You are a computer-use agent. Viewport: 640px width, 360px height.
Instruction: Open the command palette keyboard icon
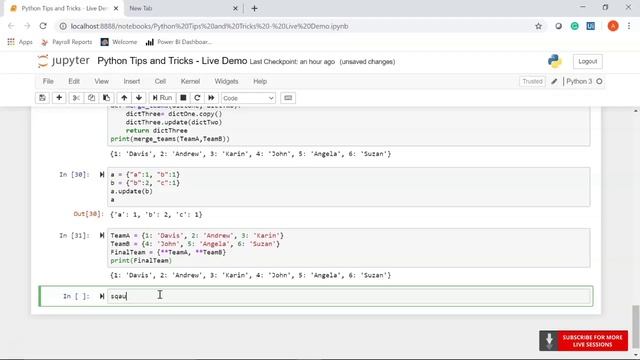[288, 98]
